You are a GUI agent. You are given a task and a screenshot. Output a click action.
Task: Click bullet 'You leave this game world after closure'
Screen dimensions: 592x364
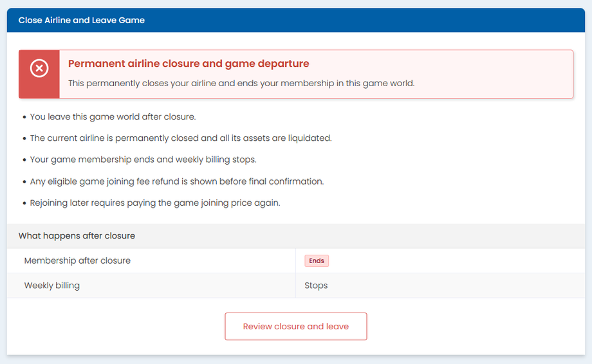point(113,117)
